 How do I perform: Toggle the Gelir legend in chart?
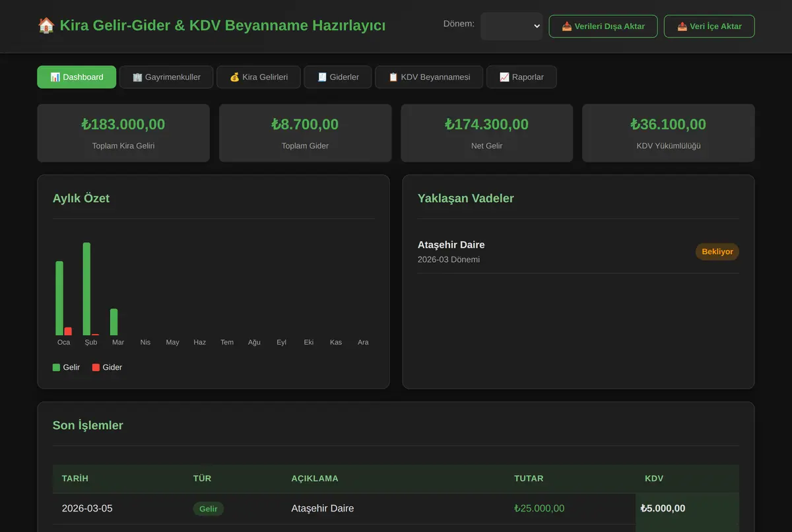67,367
